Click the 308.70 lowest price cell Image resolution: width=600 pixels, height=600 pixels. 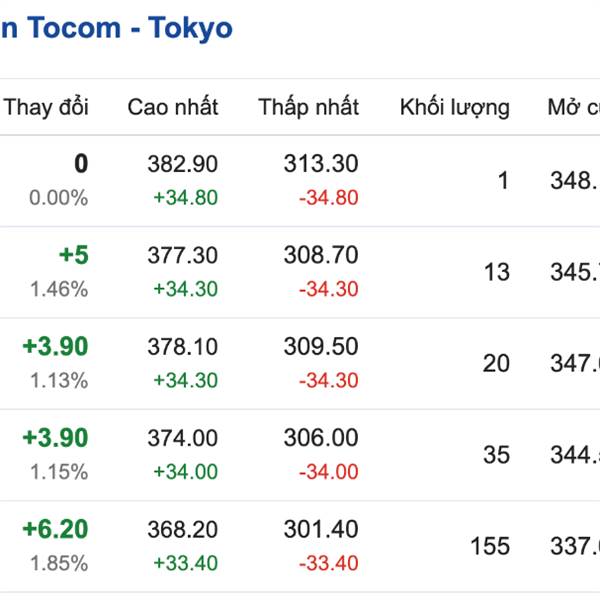click(x=321, y=255)
